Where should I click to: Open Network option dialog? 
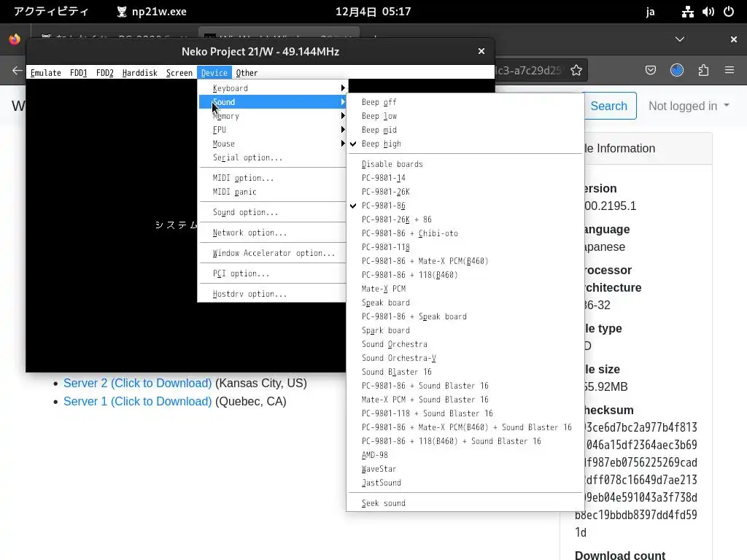273,233
